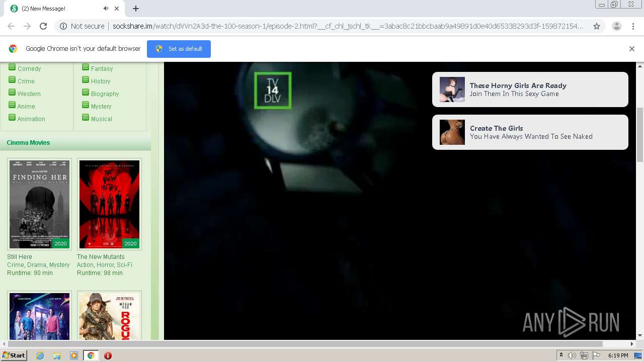644x362 pixels.
Task: Click the sockshare.im address bar URL
Action: (347, 26)
